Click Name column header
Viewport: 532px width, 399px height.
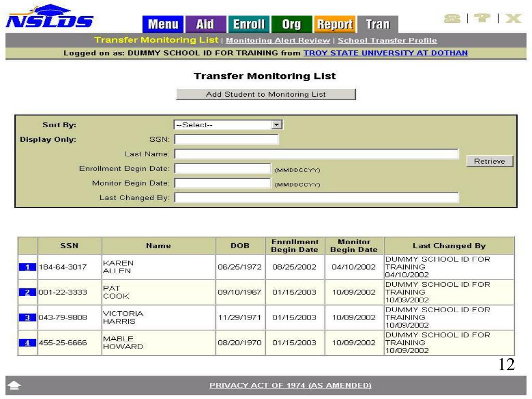tap(158, 246)
